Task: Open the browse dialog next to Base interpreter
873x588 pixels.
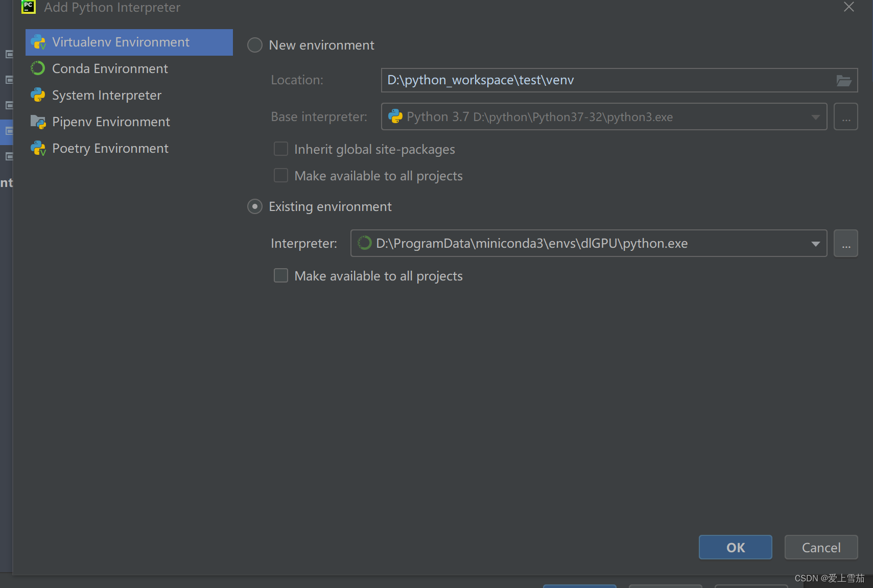Action: [846, 116]
